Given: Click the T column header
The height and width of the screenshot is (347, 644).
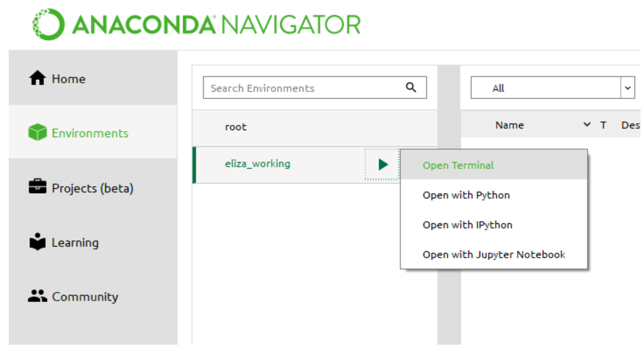Looking at the screenshot, I should [x=603, y=125].
